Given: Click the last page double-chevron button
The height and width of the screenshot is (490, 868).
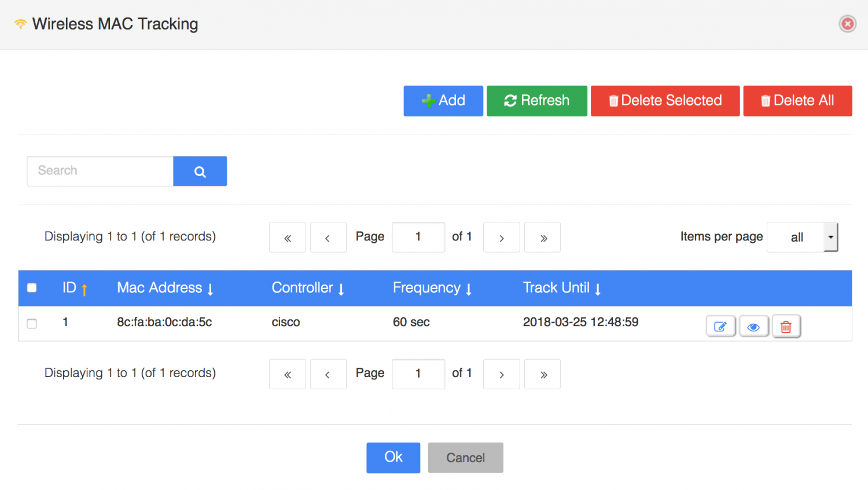Looking at the screenshot, I should (542, 237).
